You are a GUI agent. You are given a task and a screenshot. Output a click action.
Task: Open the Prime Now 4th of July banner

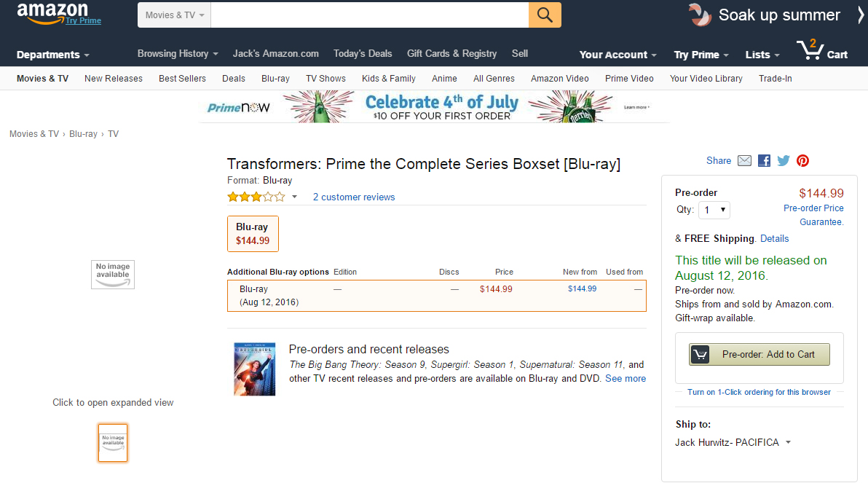pos(435,106)
